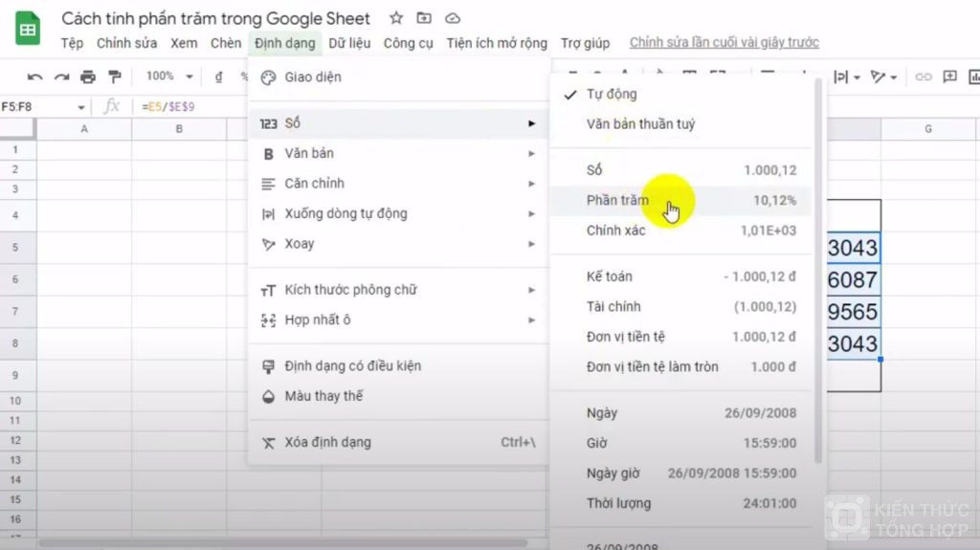The height and width of the screenshot is (550, 980).
Task: Apply Số number format 1.000,12
Action: 681,170
